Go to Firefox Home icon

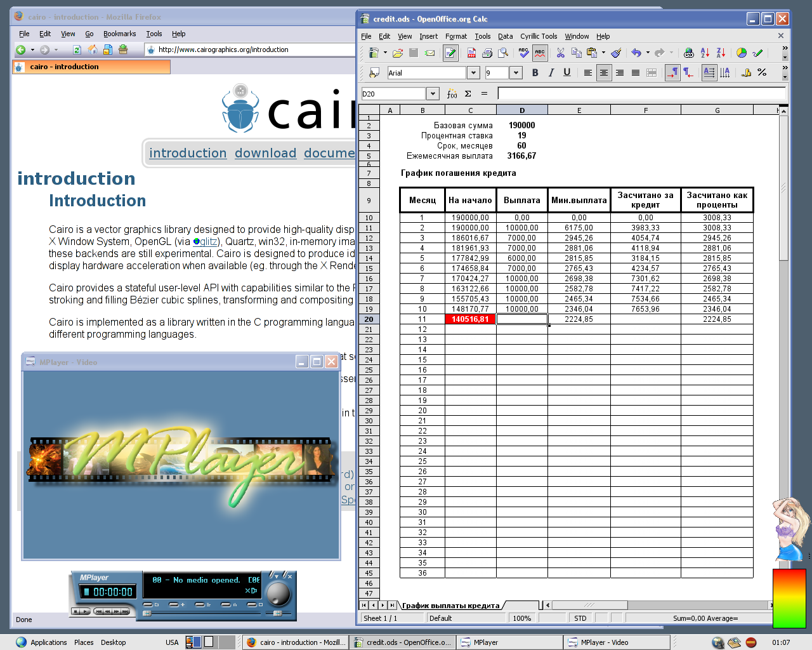click(92, 50)
